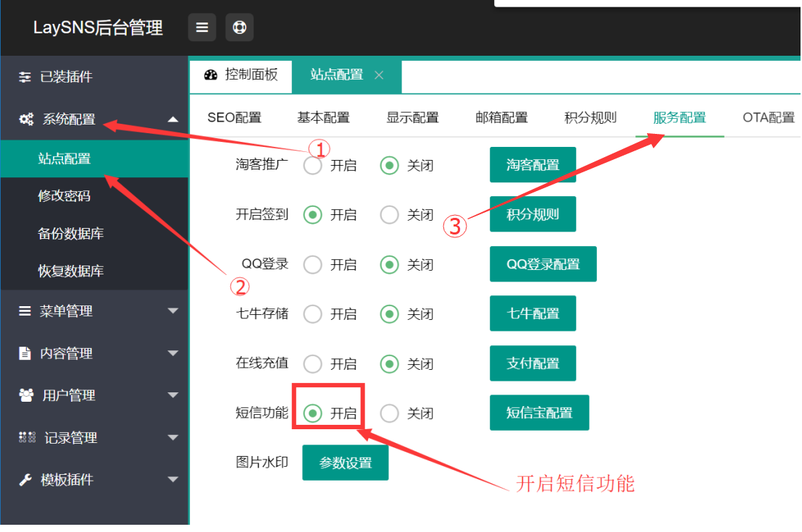Click the lifebuoy icon in top header
This screenshot has height=532, width=802.
[x=239, y=28]
